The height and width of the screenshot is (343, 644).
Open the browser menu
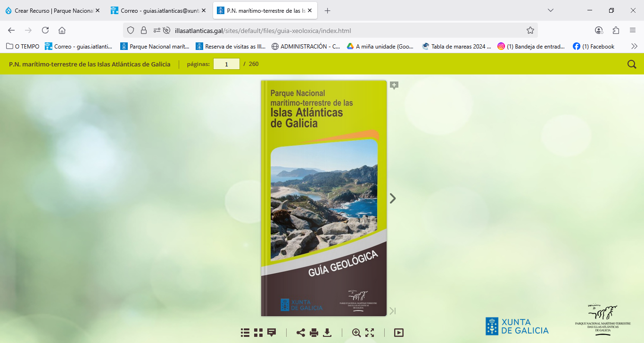coord(633,31)
